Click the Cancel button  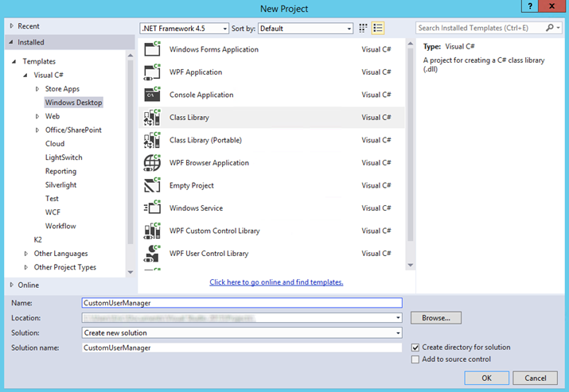pyautogui.click(x=536, y=378)
